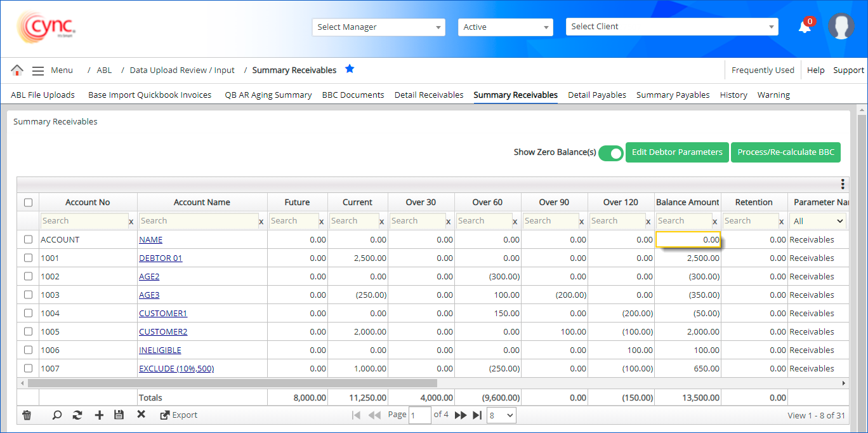
Task: Click the magnifier search icon below grid
Action: click(x=57, y=415)
